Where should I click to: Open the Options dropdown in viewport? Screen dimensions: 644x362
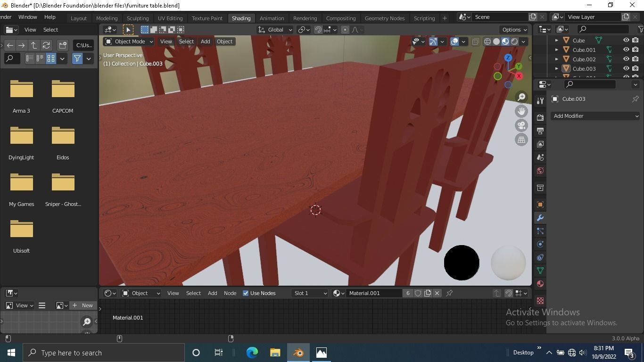(x=514, y=30)
